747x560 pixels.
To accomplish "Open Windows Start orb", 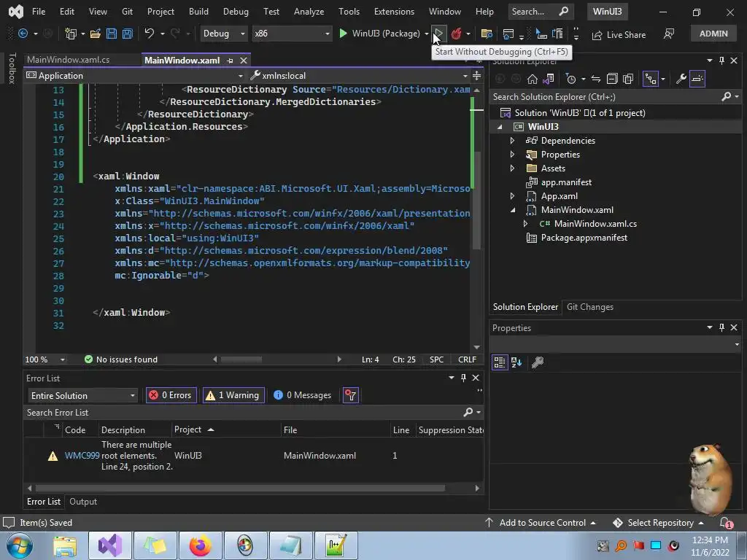I will tap(20, 545).
